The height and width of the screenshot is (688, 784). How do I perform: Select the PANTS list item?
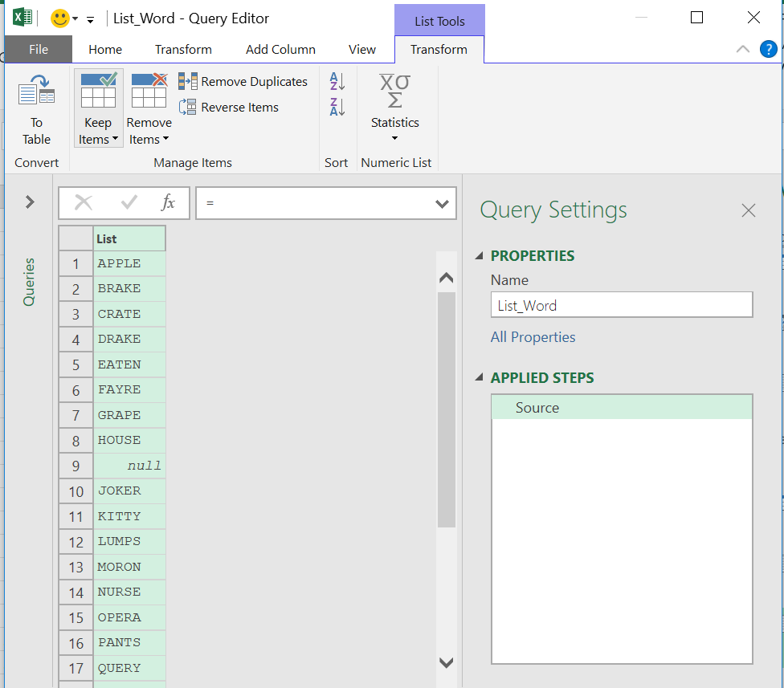129,642
